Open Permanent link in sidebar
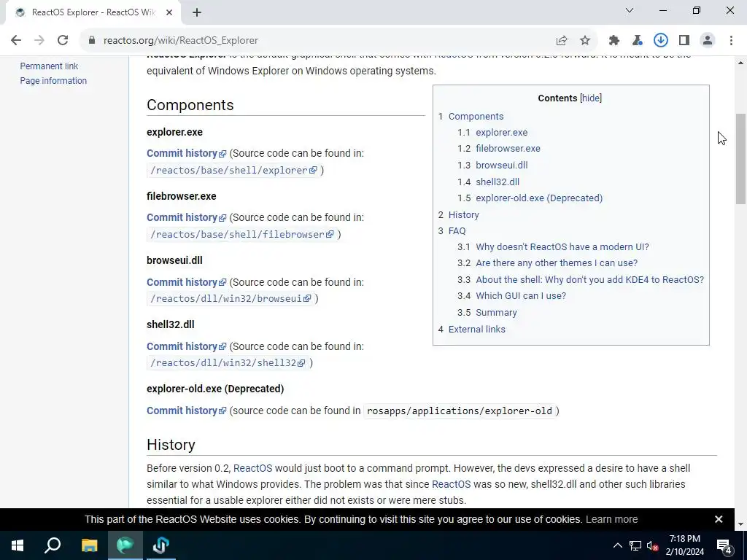The width and height of the screenshot is (747, 560). (49, 66)
